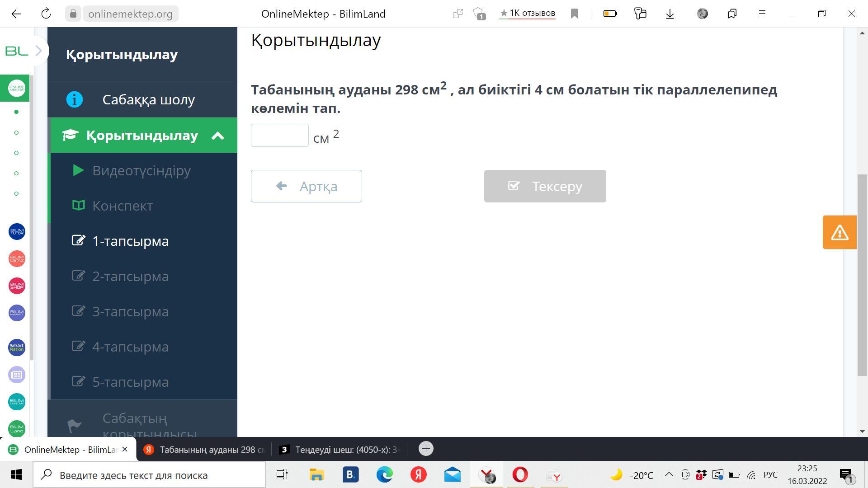The image size is (868, 488).
Task: Click the browser bookmark icon
Action: tap(575, 14)
